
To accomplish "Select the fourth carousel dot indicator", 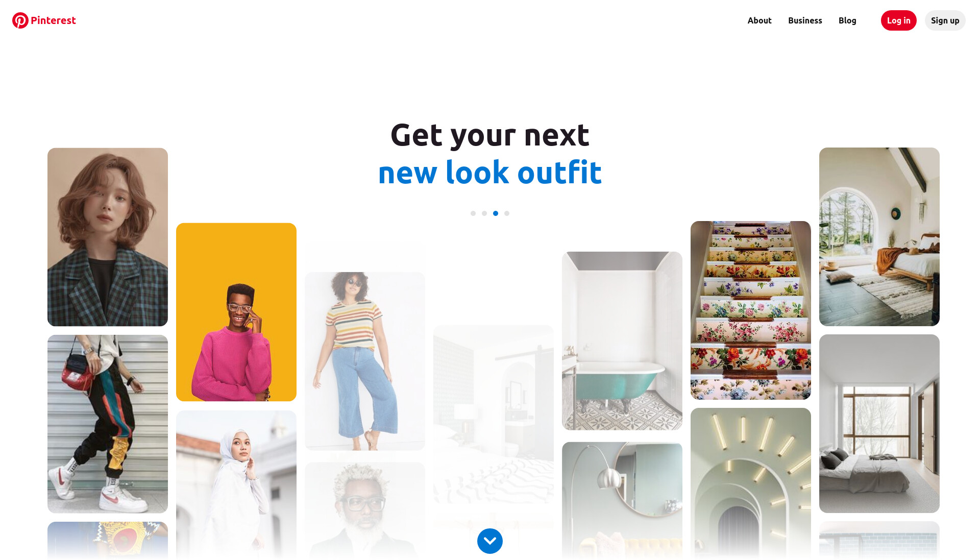I will tap(507, 213).
